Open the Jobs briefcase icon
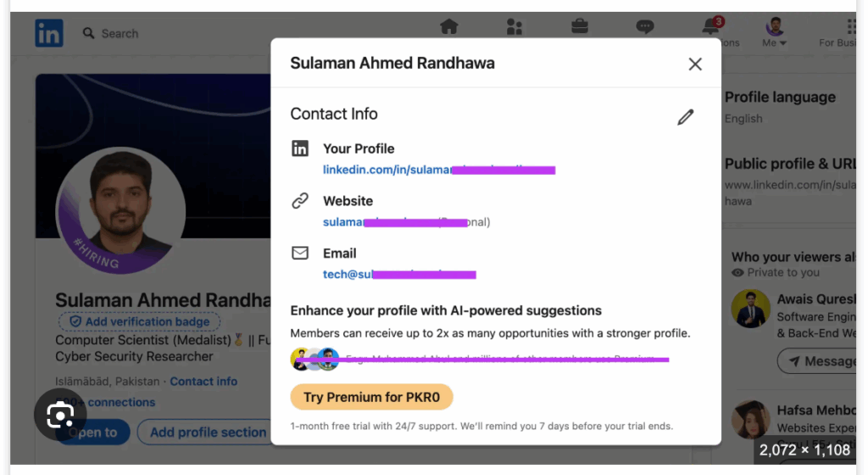Screen dimensions: 868x475 [580, 26]
